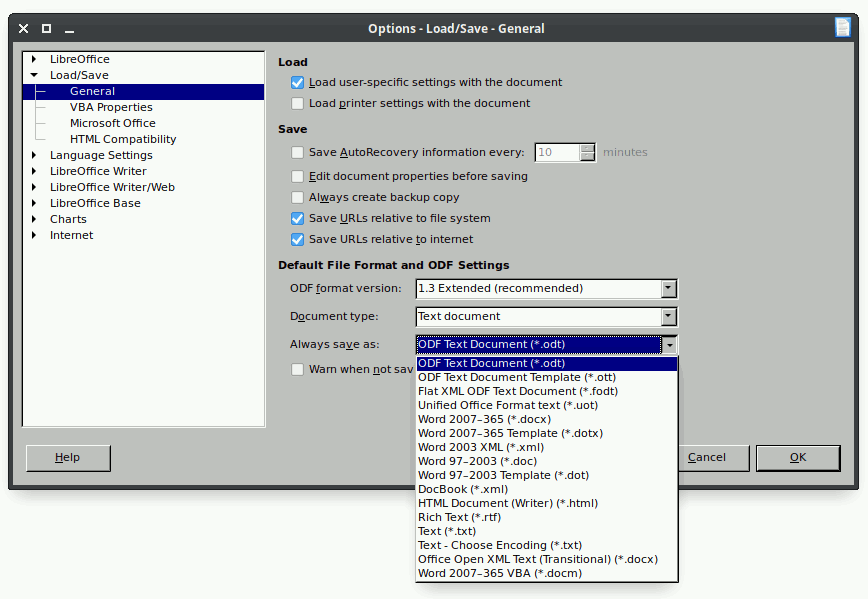This screenshot has width=868, height=599.
Task: Choose Word 97–2003 (*.doc)
Action: coord(546,461)
